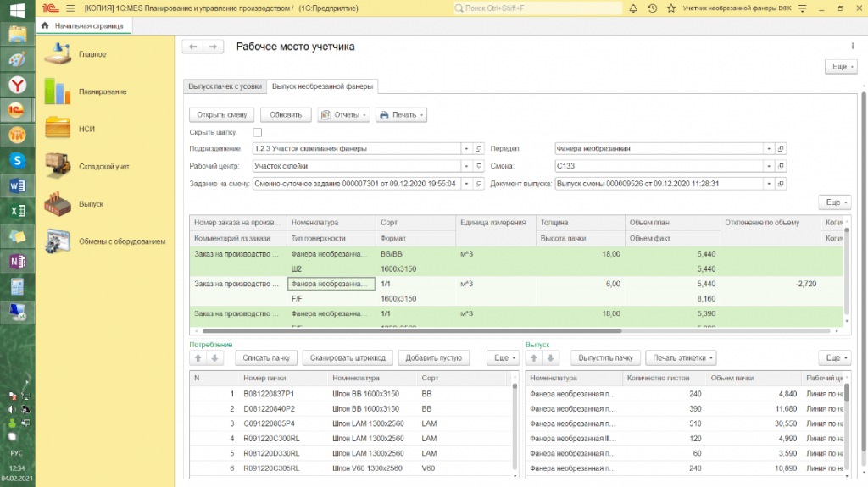Click the favorites star icon
The image size is (868, 487).
tap(671, 8)
